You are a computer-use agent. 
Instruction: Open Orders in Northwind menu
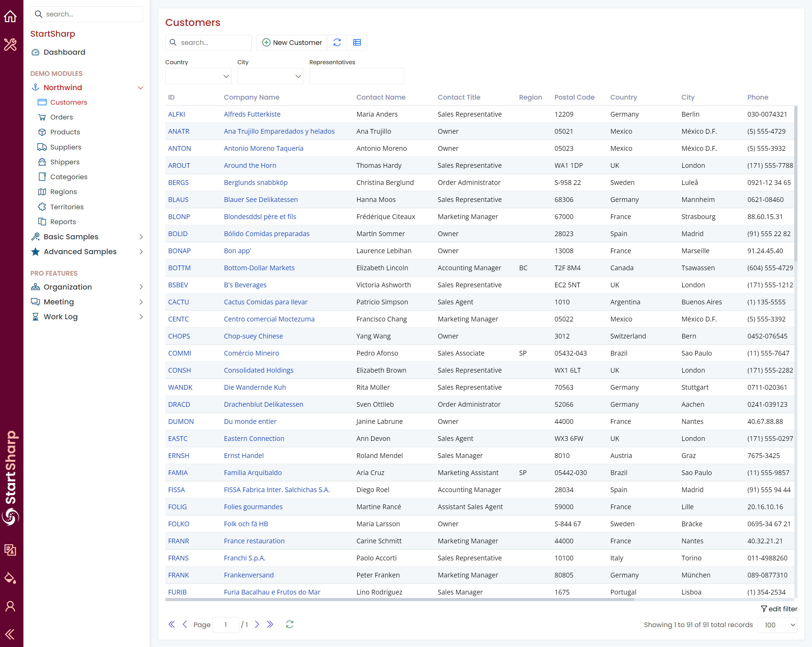(61, 117)
